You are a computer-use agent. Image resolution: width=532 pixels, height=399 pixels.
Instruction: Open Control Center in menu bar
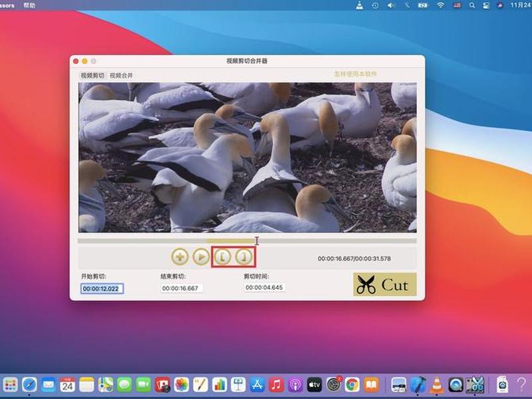tap(486, 5)
